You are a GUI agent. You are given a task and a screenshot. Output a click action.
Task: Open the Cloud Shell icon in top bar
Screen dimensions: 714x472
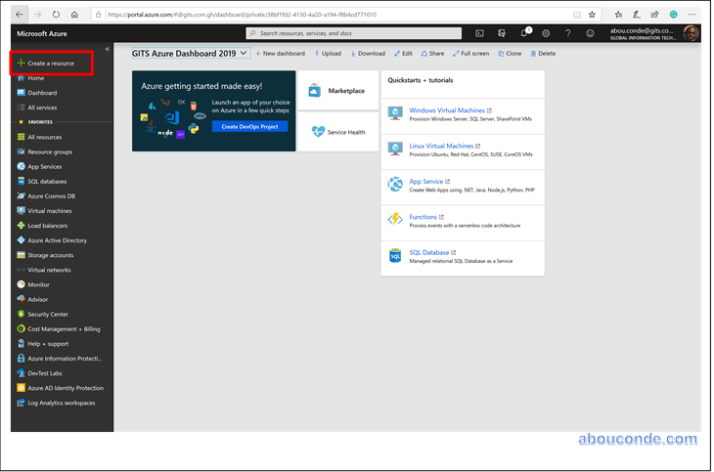point(480,33)
